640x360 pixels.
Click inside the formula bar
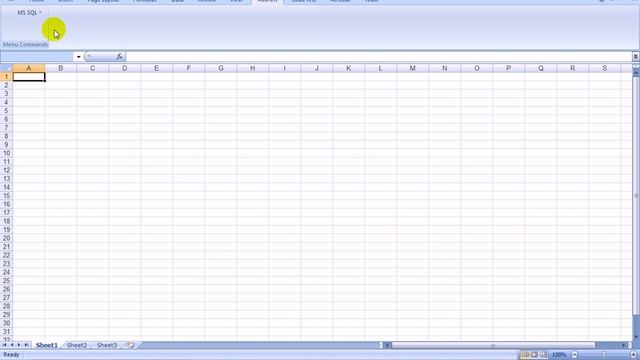point(379,57)
